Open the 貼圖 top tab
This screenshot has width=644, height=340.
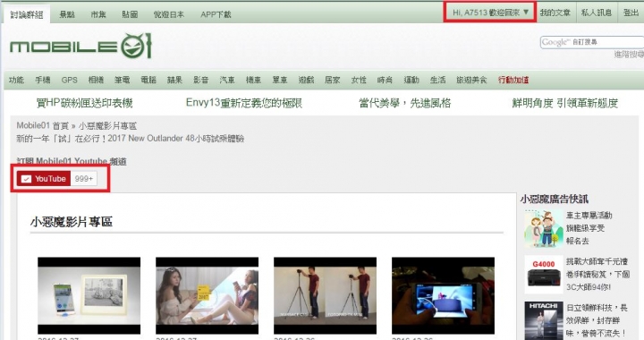click(130, 14)
